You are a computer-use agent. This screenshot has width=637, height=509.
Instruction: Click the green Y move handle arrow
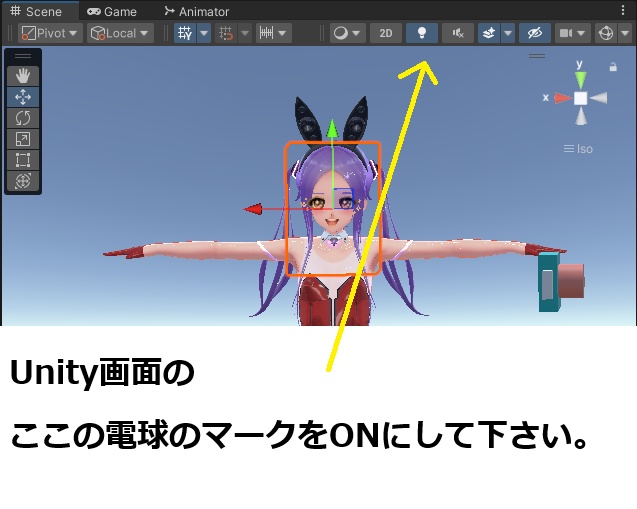tap(332, 129)
